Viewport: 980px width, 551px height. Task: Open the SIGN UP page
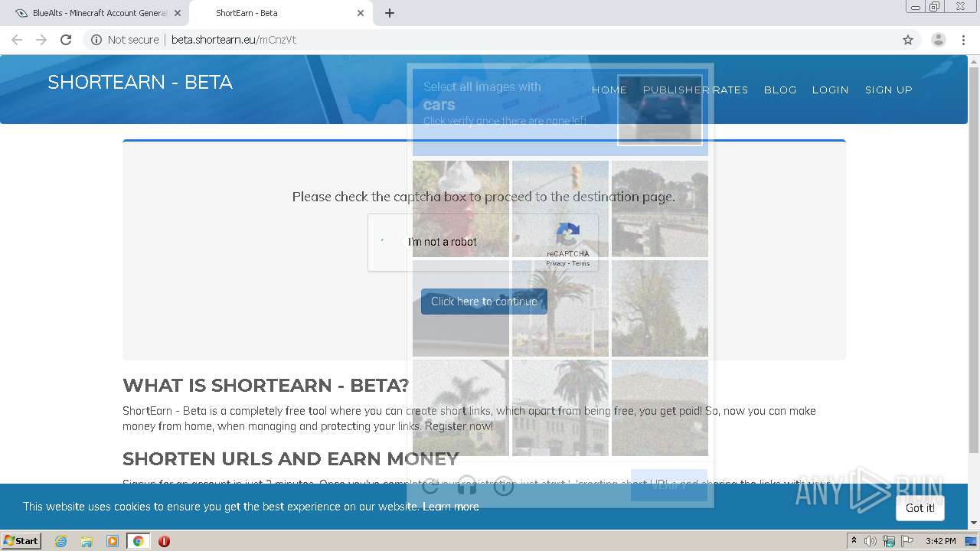click(888, 90)
